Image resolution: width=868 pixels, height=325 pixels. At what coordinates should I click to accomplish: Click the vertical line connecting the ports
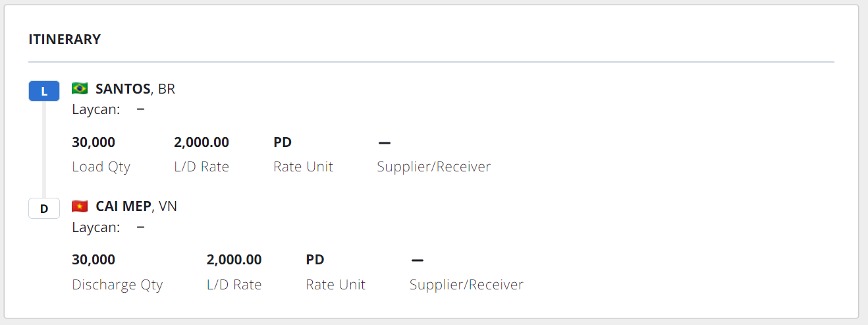(44, 150)
